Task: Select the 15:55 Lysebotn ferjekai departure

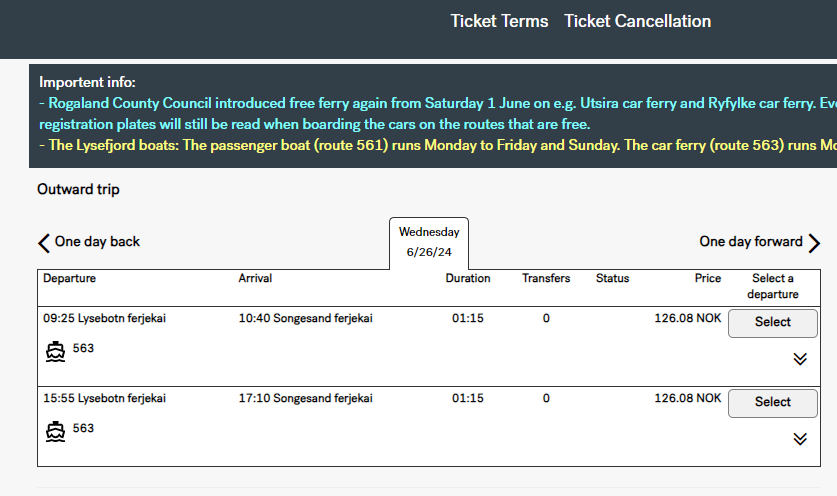Action: [x=772, y=403]
